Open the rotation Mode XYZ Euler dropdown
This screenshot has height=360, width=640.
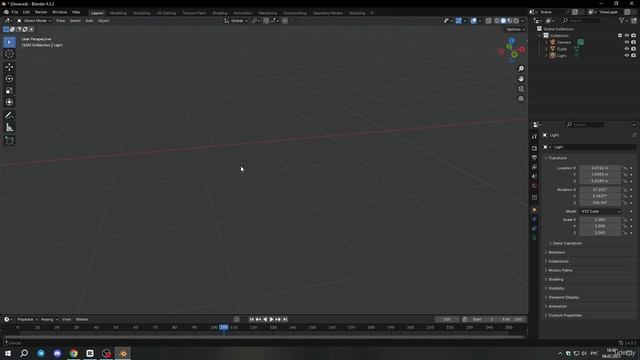point(600,211)
